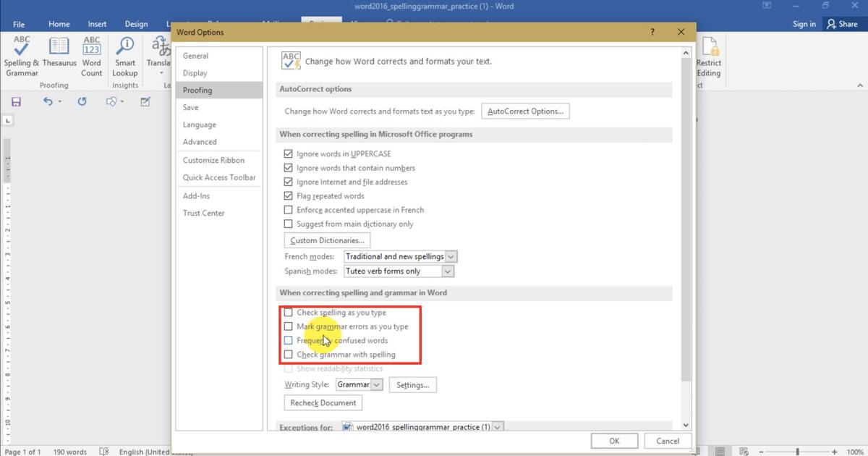Redo using the repeat arrow icon

82,102
